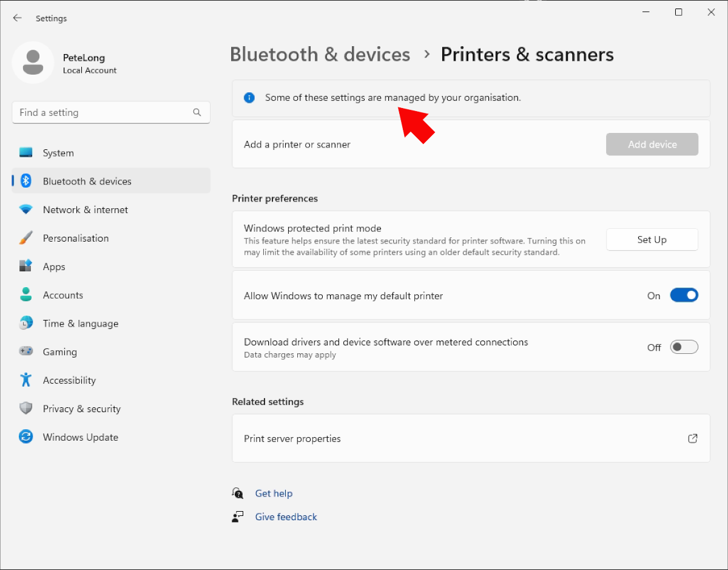
Task: Click the Gaming controller icon
Action: [25, 351]
